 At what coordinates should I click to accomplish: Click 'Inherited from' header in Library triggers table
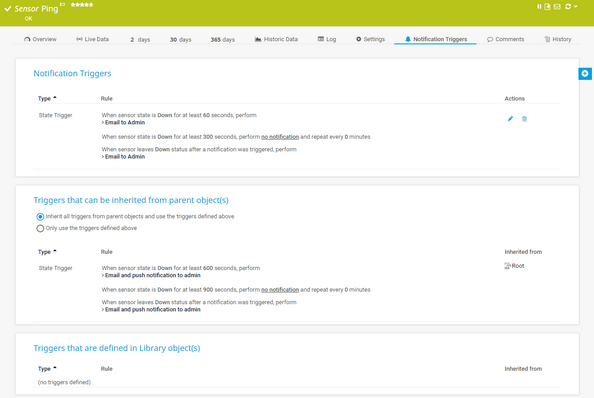pyautogui.click(x=523, y=369)
